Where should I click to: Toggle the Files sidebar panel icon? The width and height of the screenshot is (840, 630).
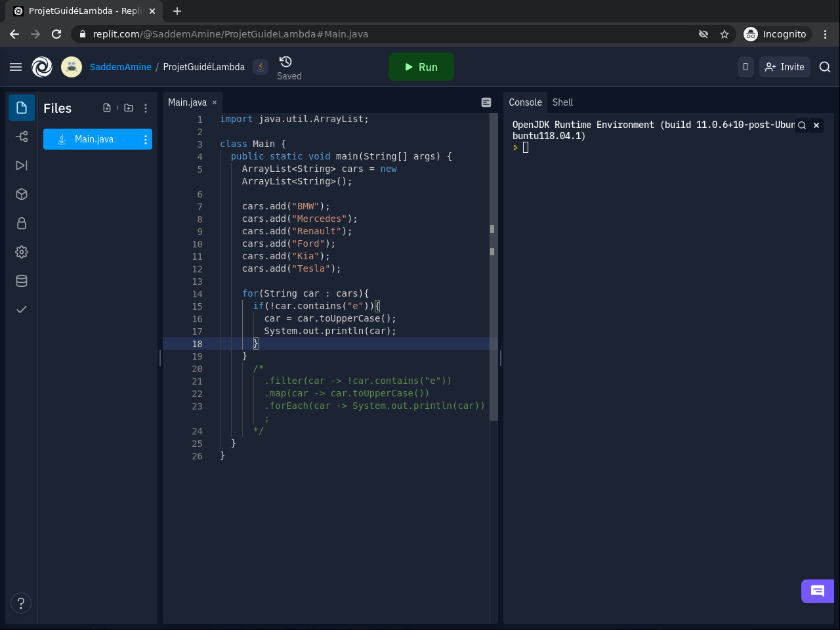[22, 108]
